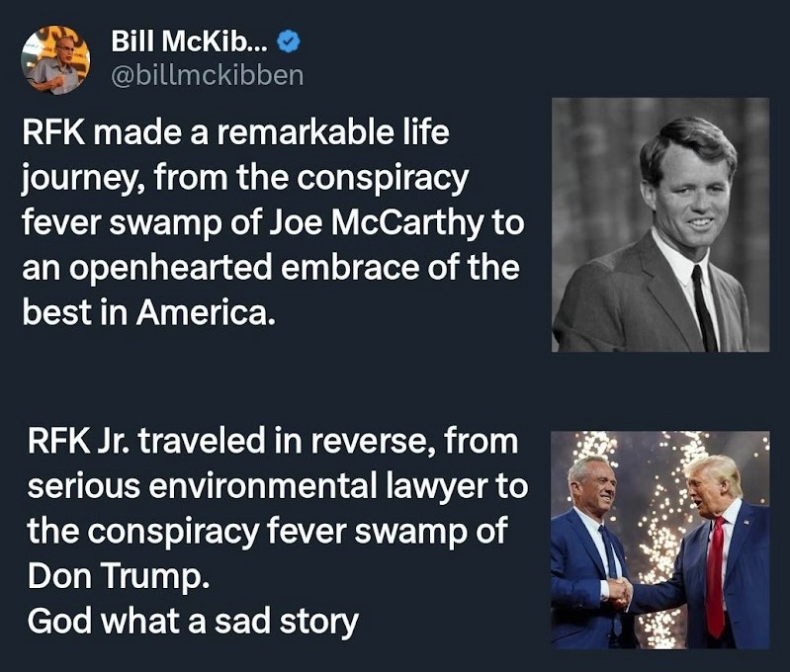Click the words 'Don Trump.'
790x672 pixels.
click(x=119, y=576)
